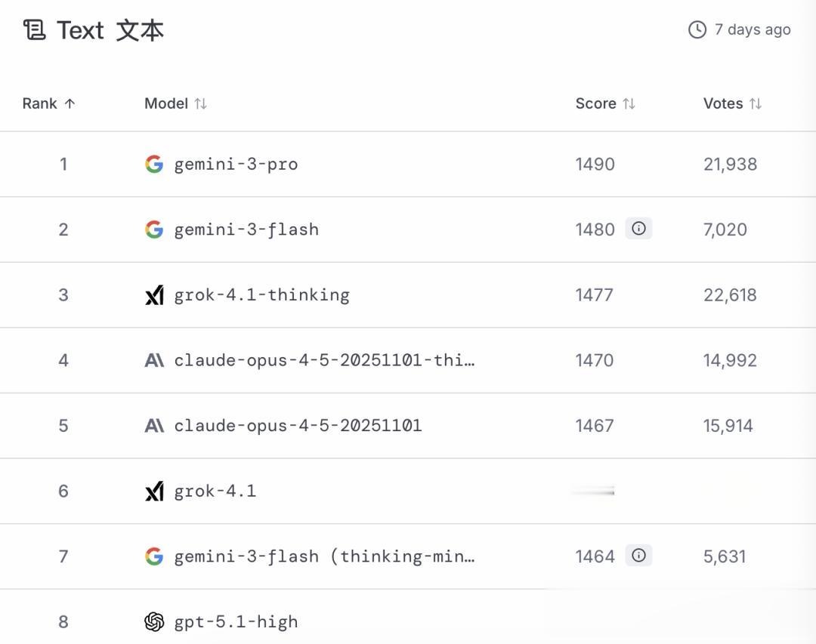
Task: Click the gpt-5.1-high model name
Action: point(236,622)
